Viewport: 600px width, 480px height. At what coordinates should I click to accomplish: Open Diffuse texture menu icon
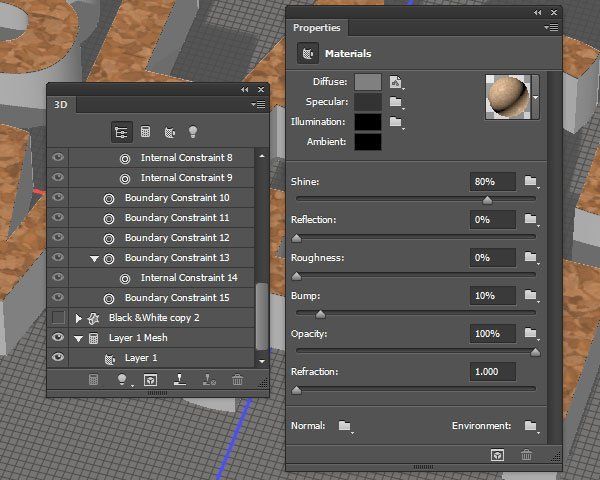396,82
